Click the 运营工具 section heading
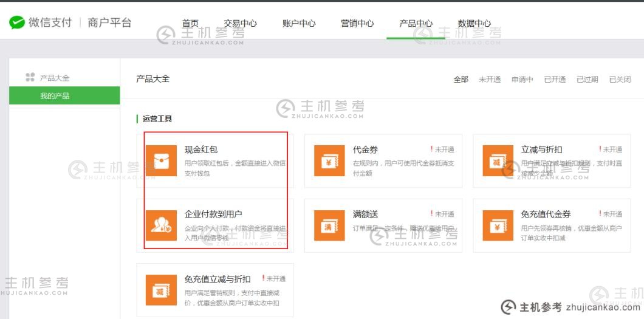The width and height of the screenshot is (644, 319). point(157,119)
